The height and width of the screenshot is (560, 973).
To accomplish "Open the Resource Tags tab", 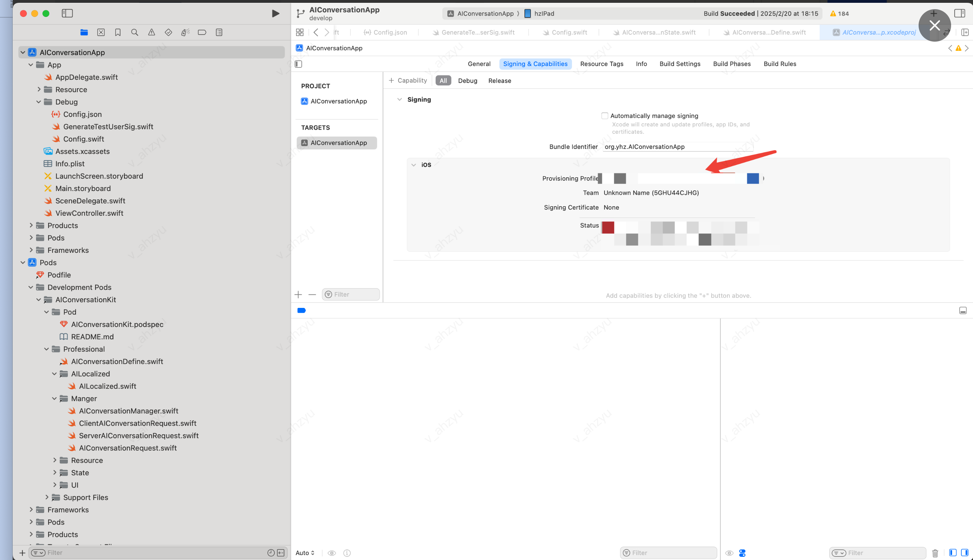I will [x=602, y=64].
